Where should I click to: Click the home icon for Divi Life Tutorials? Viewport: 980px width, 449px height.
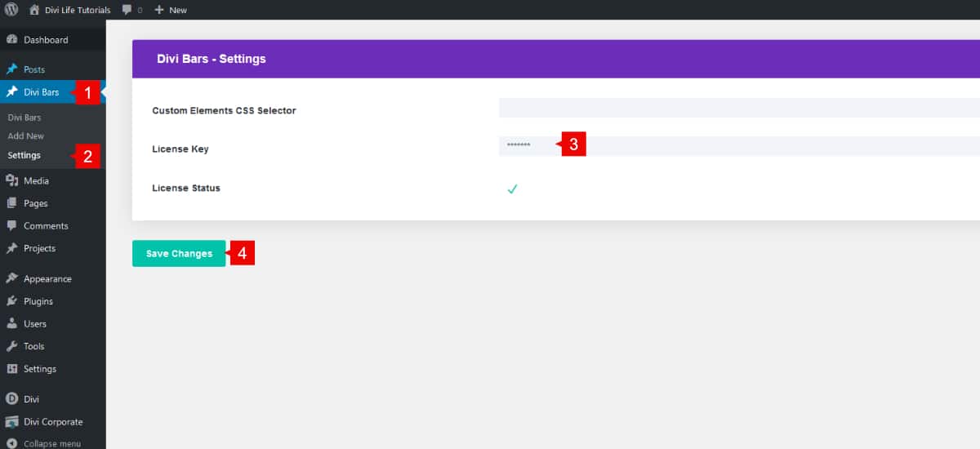(33, 10)
